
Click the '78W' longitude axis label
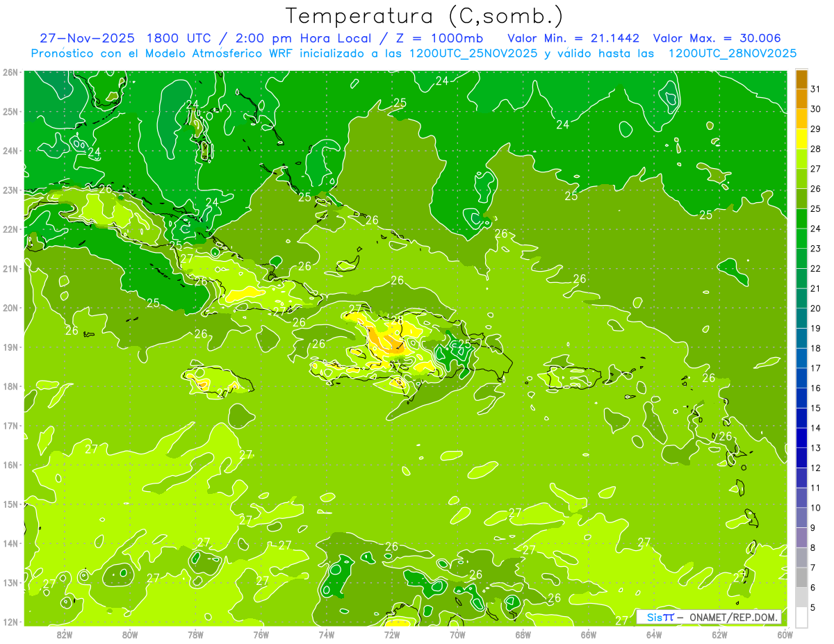[195, 634]
